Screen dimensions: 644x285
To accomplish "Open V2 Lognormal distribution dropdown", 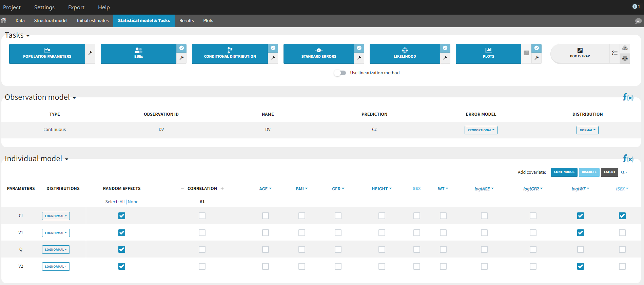I will tap(56, 267).
